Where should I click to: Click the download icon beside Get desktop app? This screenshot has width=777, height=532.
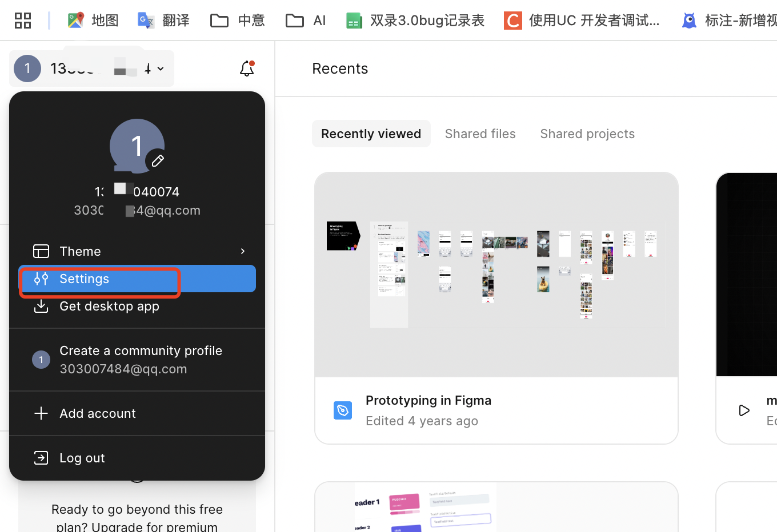pos(41,306)
